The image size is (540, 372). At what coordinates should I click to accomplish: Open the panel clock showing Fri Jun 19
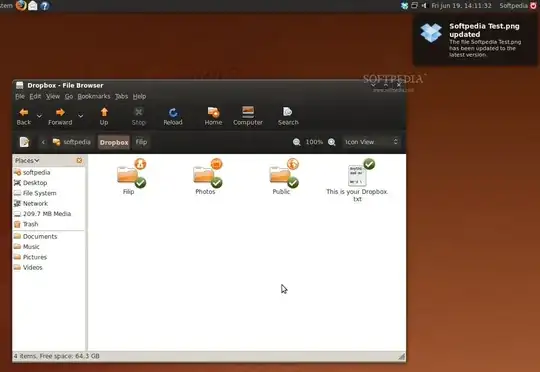(461, 6)
